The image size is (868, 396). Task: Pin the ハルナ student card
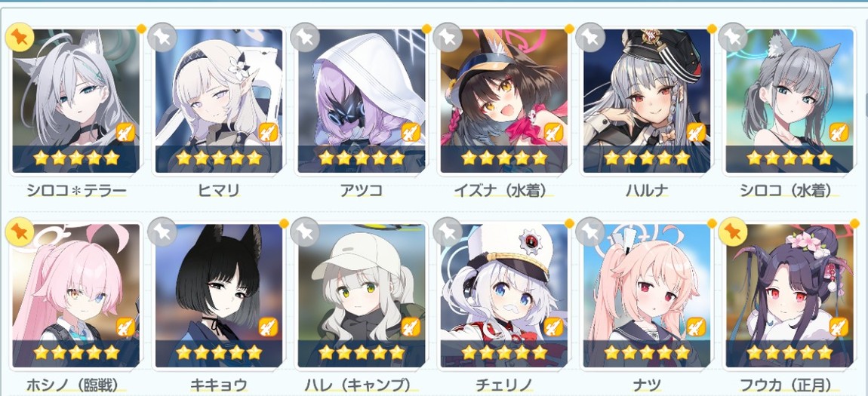[x=590, y=38]
